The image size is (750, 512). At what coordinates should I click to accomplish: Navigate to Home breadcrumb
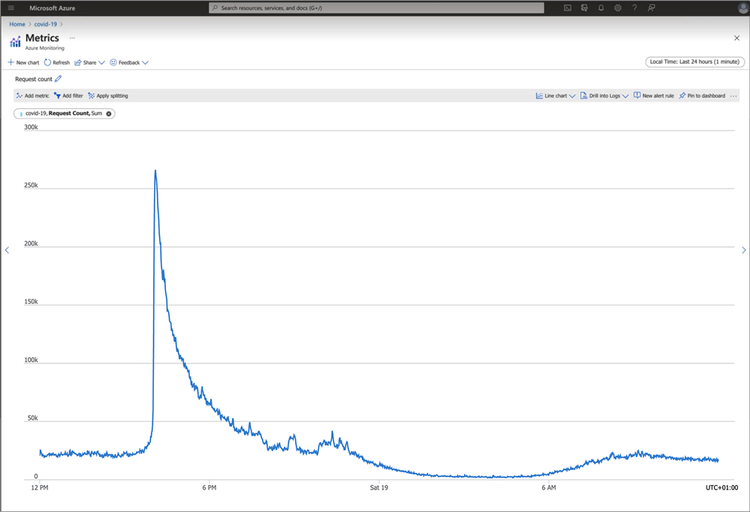point(17,24)
